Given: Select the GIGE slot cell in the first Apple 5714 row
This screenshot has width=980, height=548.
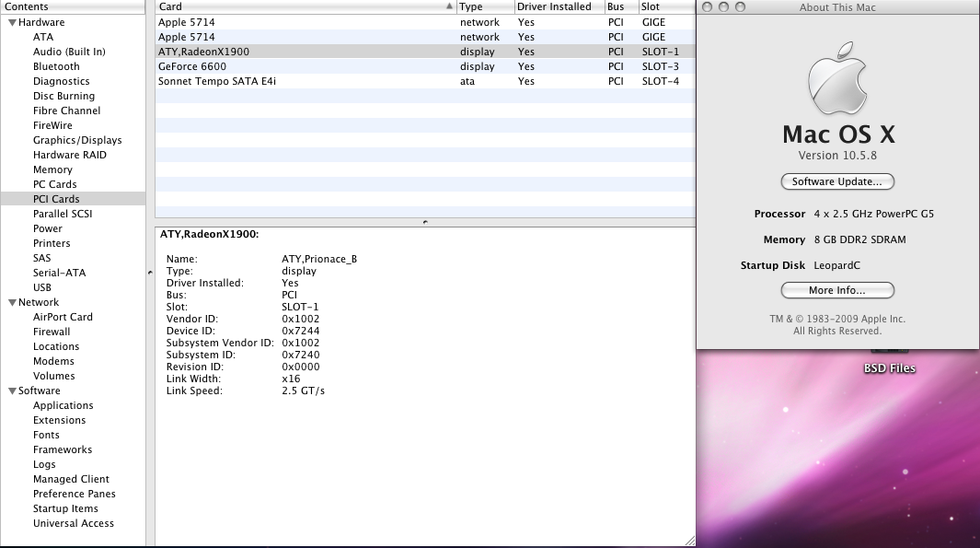Looking at the screenshot, I should click(x=653, y=22).
